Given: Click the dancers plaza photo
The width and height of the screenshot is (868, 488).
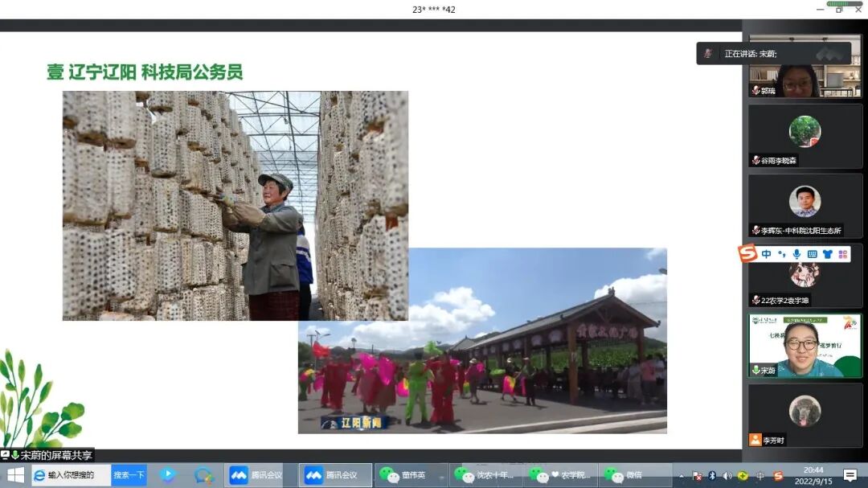Looking at the screenshot, I should [x=482, y=341].
